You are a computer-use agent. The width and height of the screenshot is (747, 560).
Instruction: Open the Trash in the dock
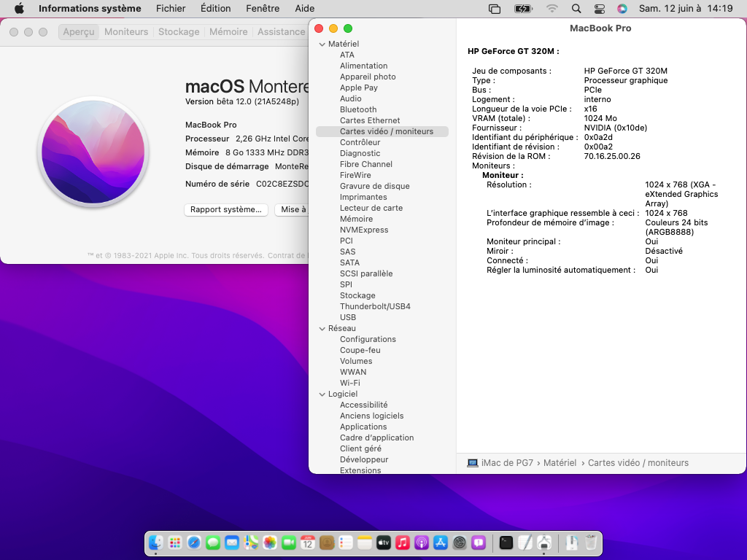pos(591,542)
